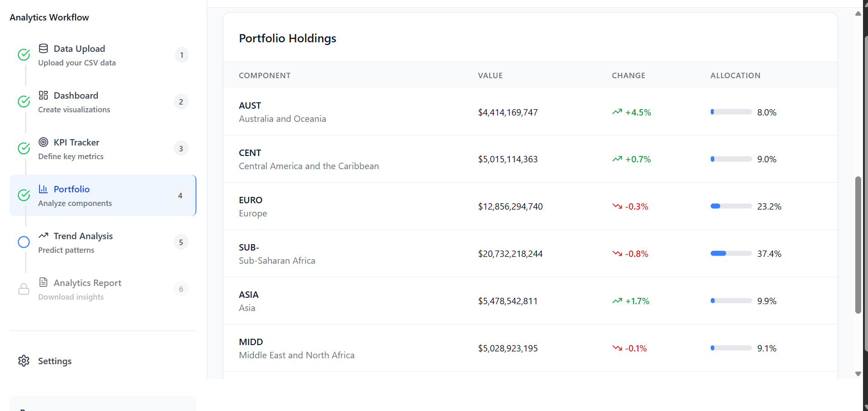Image resolution: width=868 pixels, height=411 pixels.
Task: Sort by the Change column header
Action: pyautogui.click(x=628, y=75)
